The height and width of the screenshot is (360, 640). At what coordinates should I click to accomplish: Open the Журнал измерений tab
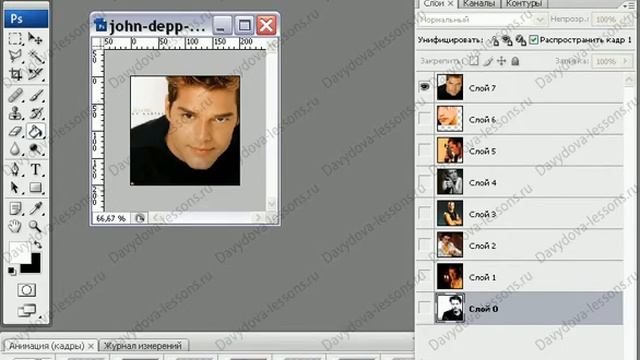142,346
